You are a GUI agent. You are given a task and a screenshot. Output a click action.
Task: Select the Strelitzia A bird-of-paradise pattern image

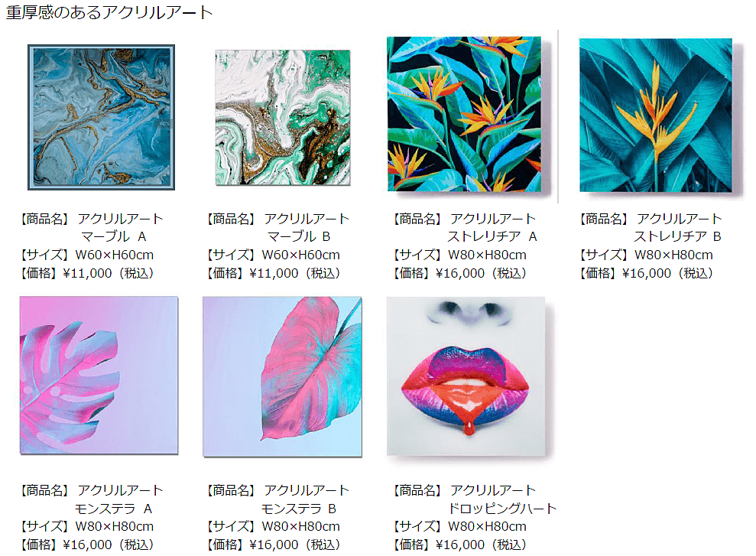(464, 114)
